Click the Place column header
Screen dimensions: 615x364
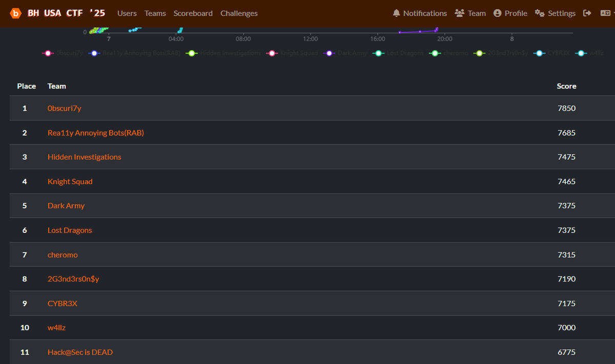[27, 86]
